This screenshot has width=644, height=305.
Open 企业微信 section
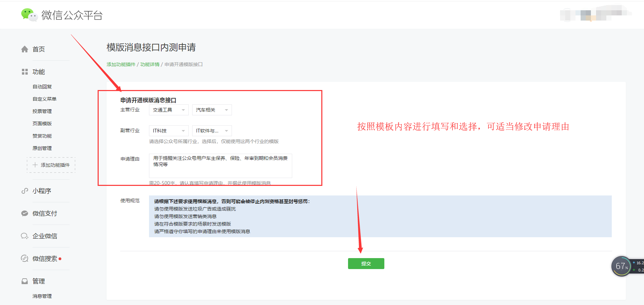[x=45, y=236]
